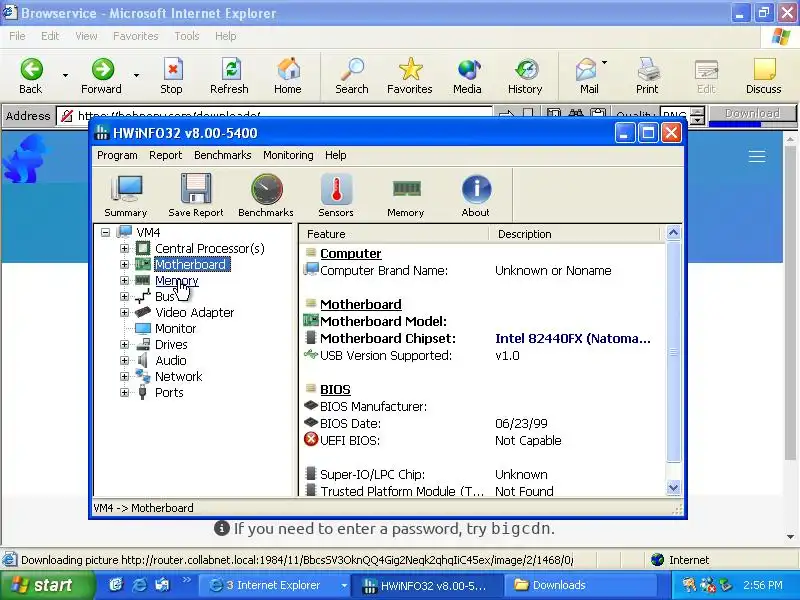Image resolution: width=800 pixels, height=600 pixels.
Task: Click the Monitor icon in the tree
Action: [142, 329]
